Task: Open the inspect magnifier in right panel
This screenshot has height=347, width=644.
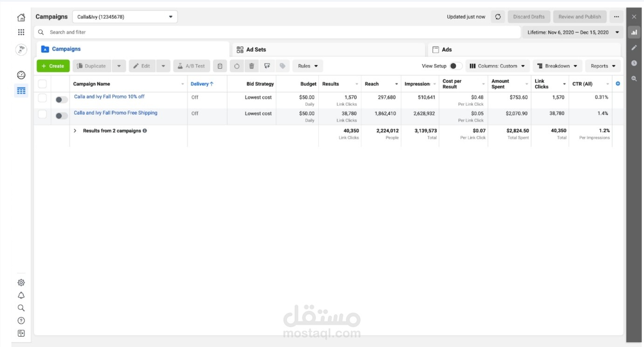Action: point(634,79)
